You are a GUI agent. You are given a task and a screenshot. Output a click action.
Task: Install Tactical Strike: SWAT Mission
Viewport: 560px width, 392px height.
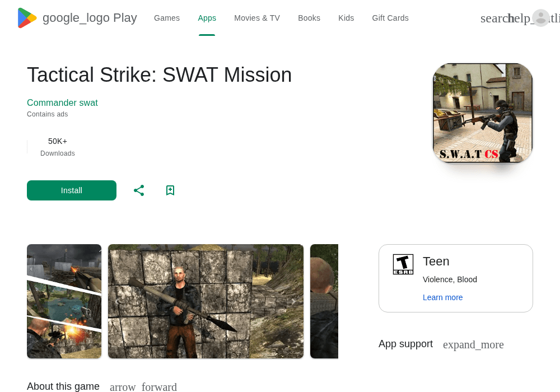coord(72,190)
